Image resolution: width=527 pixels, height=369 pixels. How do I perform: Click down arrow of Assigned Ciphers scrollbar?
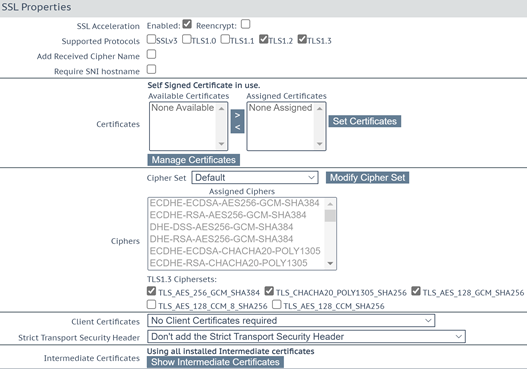[330, 263]
